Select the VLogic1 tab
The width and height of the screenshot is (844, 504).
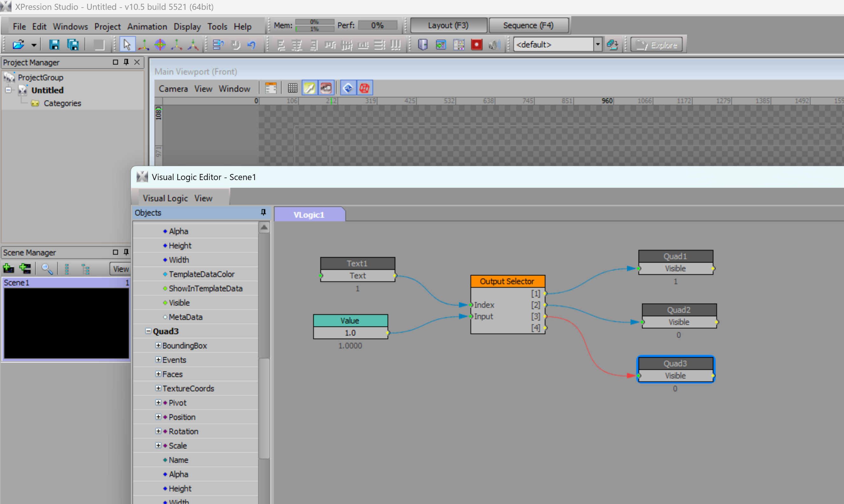coord(309,215)
